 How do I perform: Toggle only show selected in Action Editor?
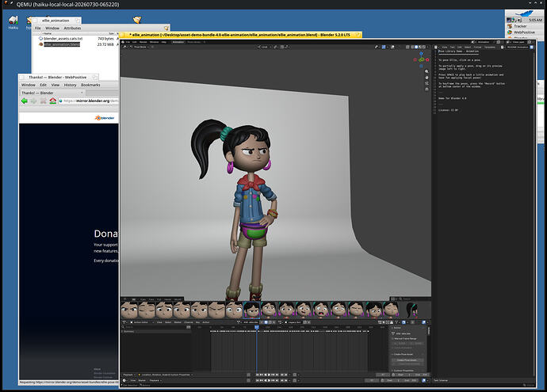click(x=384, y=322)
